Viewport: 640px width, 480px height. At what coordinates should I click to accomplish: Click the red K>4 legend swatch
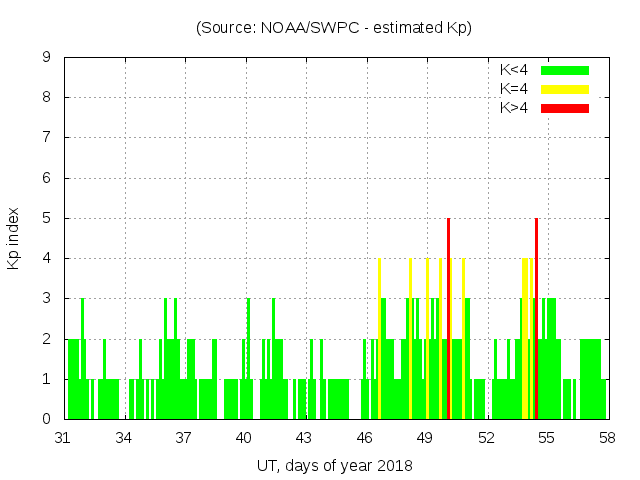(565, 107)
